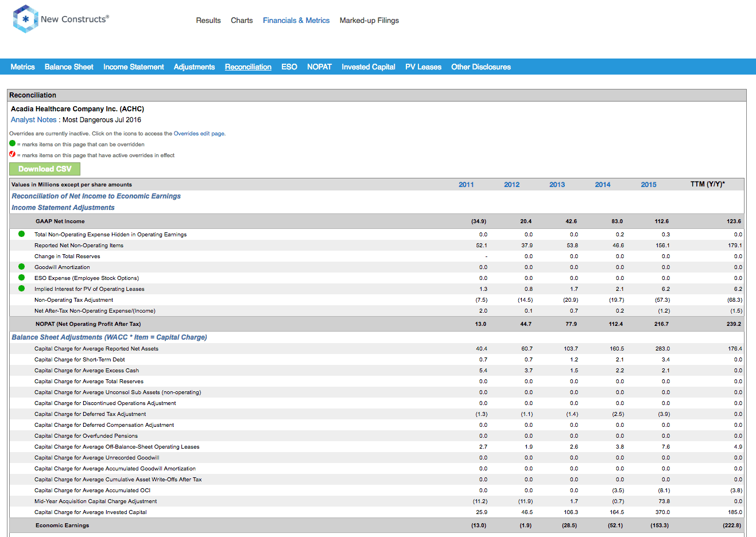Select the 'GAAP Net Income' row label

click(x=60, y=221)
